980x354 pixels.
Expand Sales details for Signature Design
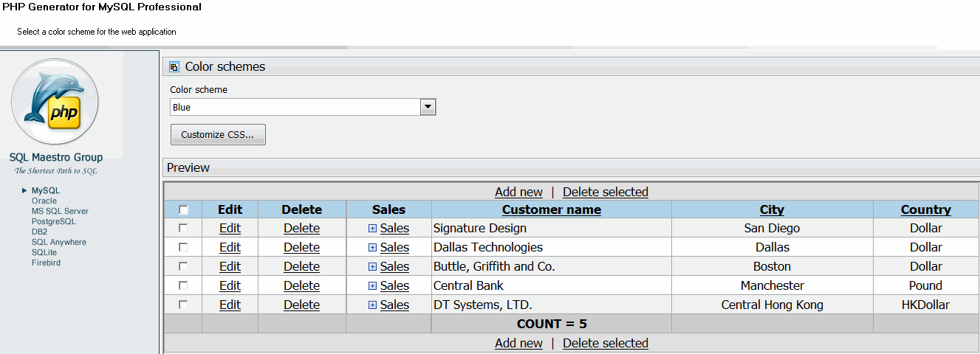pyautogui.click(x=372, y=229)
